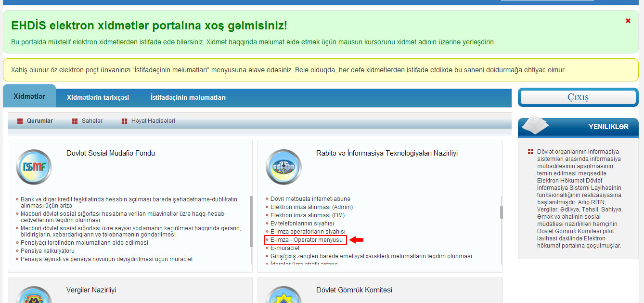Open Giriş/çıxış zəngləri məlumatların təqdim olunması
This screenshot has width=644, height=303.
pos(371,256)
